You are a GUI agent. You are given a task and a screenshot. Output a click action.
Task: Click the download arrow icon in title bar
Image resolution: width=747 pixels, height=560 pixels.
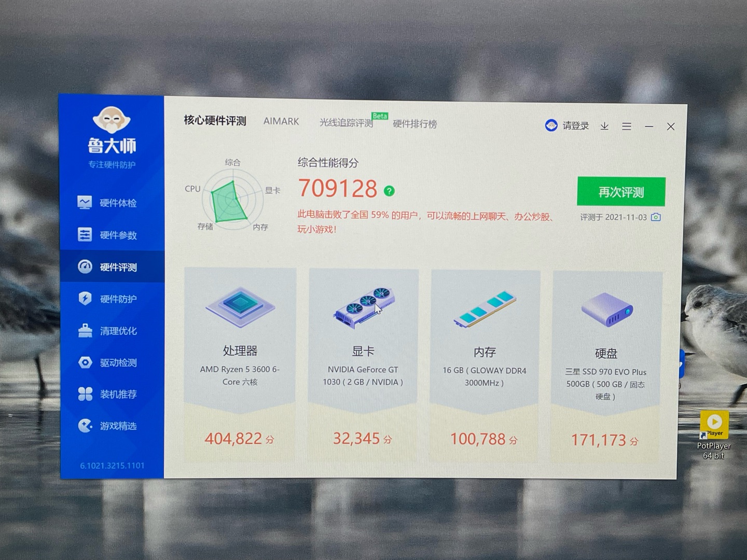(x=604, y=126)
